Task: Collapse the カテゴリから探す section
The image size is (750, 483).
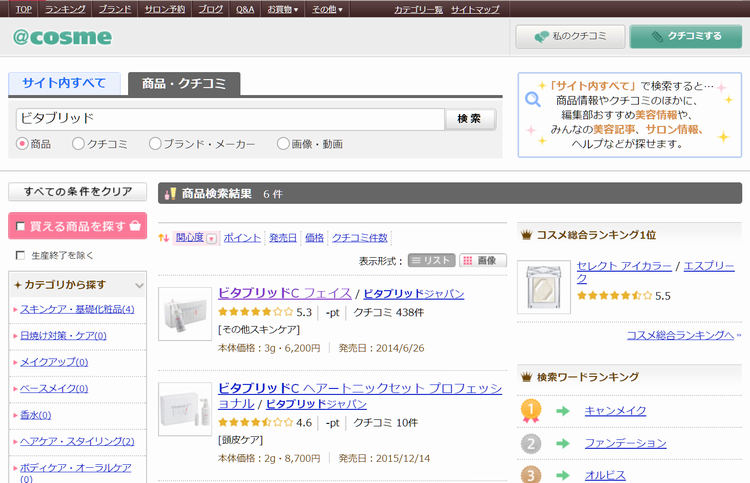Action: tap(139, 285)
